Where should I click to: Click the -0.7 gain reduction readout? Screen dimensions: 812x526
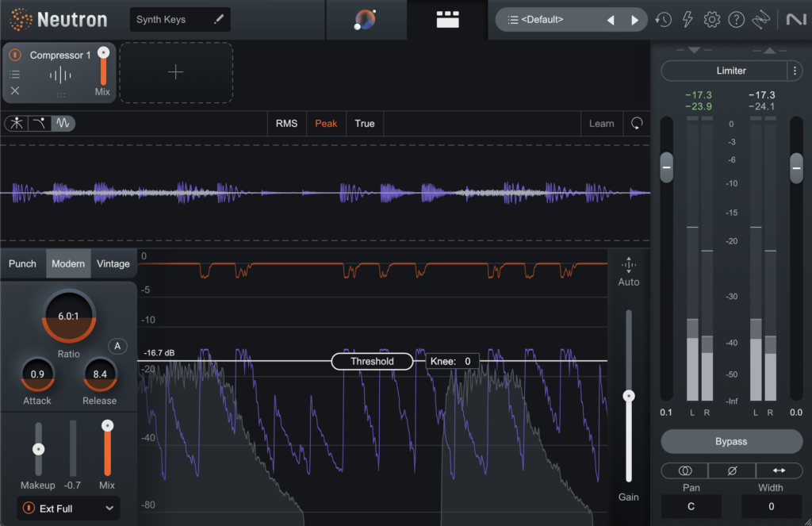(x=72, y=485)
